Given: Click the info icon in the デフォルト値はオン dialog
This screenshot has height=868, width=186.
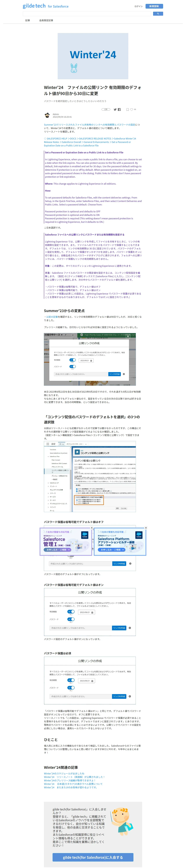Looking at the screenshot, I should [130, 628].
